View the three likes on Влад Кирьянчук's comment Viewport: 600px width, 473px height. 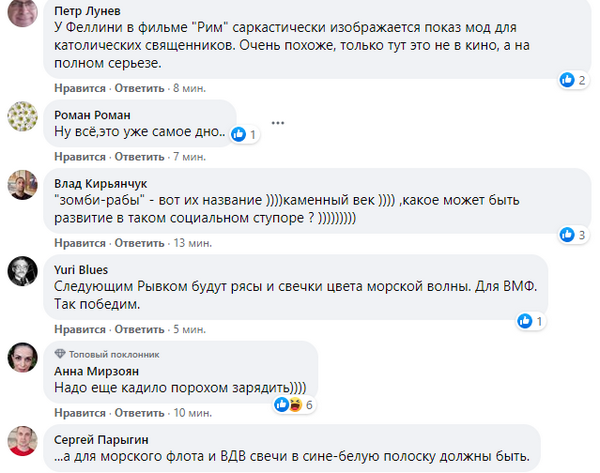[x=572, y=235]
